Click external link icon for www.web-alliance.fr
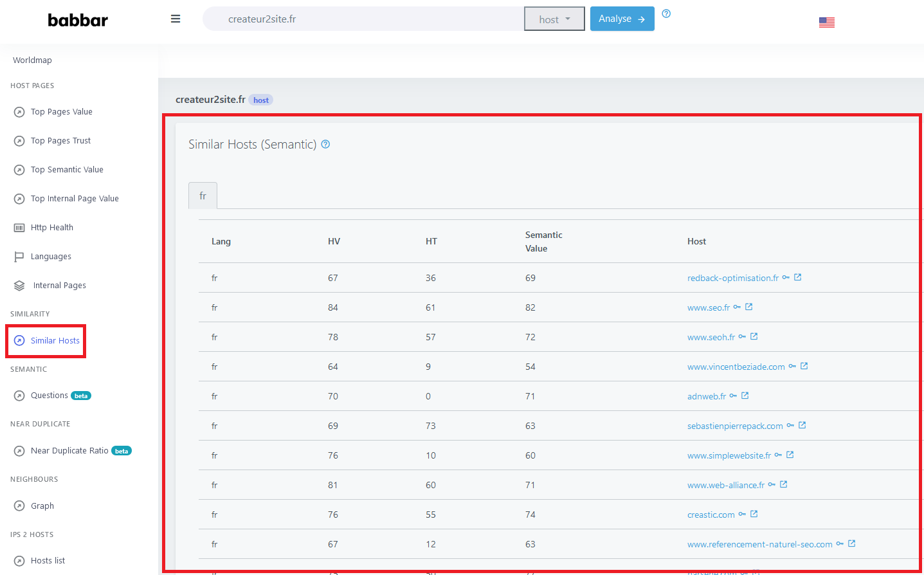This screenshot has height=575, width=924. [x=783, y=484]
